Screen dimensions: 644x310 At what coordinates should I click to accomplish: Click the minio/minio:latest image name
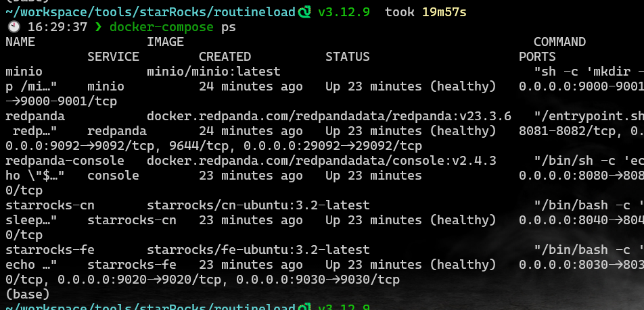pos(214,72)
